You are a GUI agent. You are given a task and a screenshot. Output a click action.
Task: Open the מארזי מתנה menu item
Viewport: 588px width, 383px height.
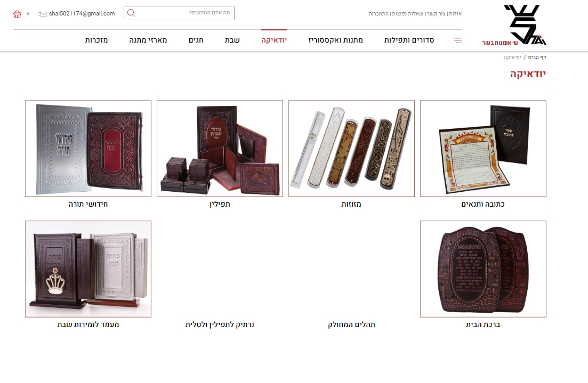[x=148, y=40]
